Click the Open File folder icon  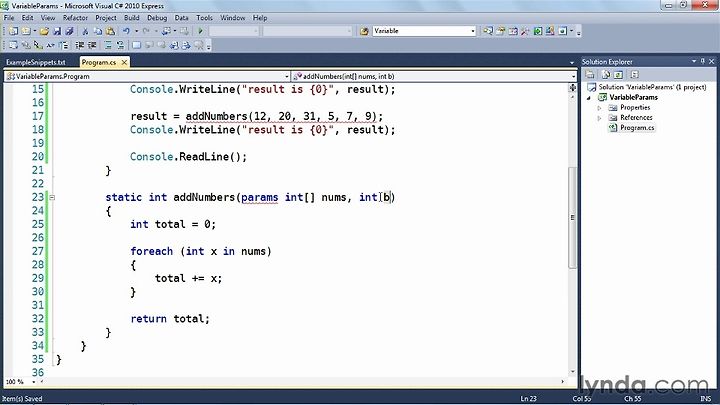[44, 31]
